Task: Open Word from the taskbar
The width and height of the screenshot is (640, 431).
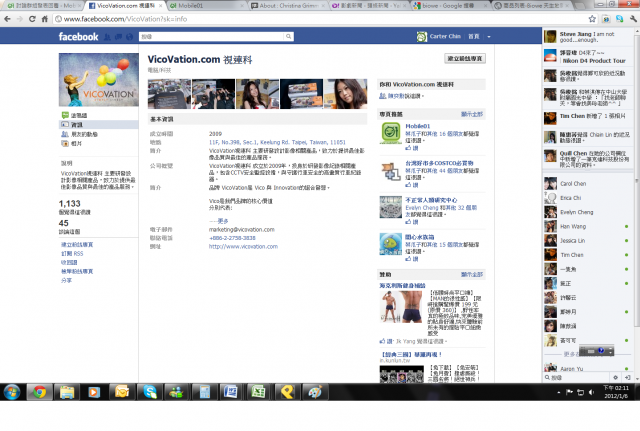Action: [231, 392]
